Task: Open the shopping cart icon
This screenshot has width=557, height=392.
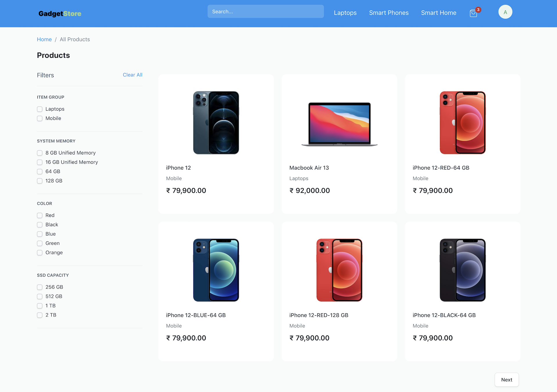Action: point(474,13)
